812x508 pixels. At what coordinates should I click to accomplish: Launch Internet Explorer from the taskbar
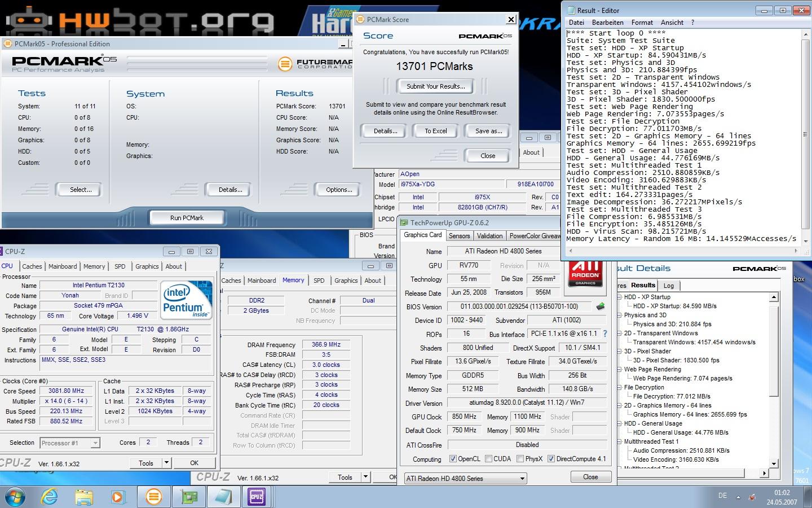coord(50,497)
